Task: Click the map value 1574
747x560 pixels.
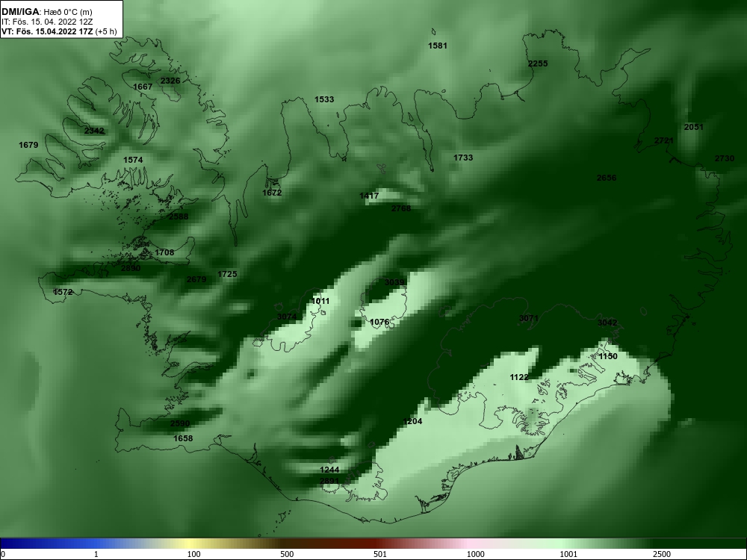Action: (x=133, y=160)
